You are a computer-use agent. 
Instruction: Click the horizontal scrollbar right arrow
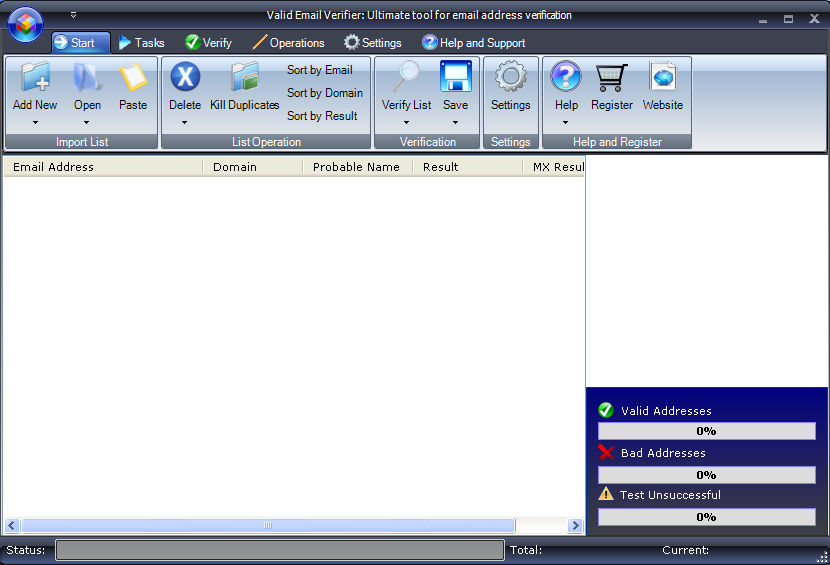pos(575,526)
